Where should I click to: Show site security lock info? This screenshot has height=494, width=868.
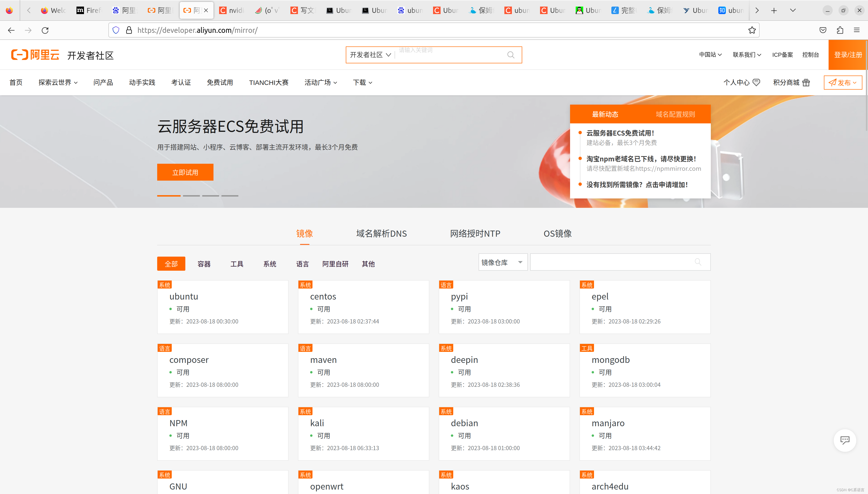tap(129, 30)
